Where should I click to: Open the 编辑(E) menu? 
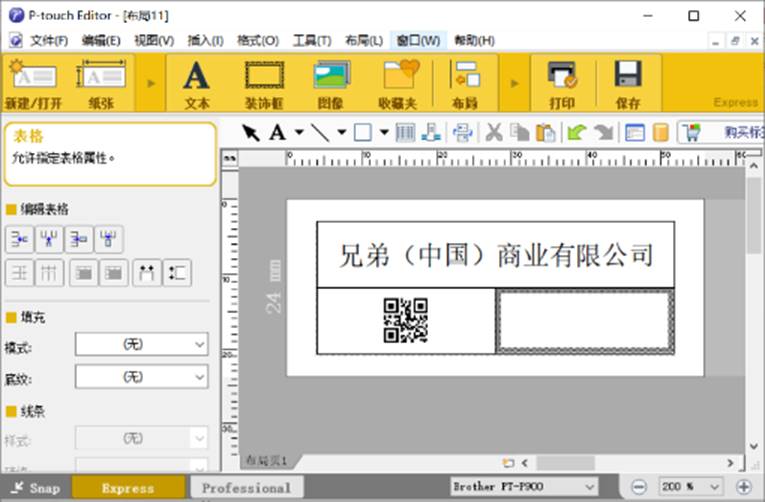pyautogui.click(x=101, y=40)
